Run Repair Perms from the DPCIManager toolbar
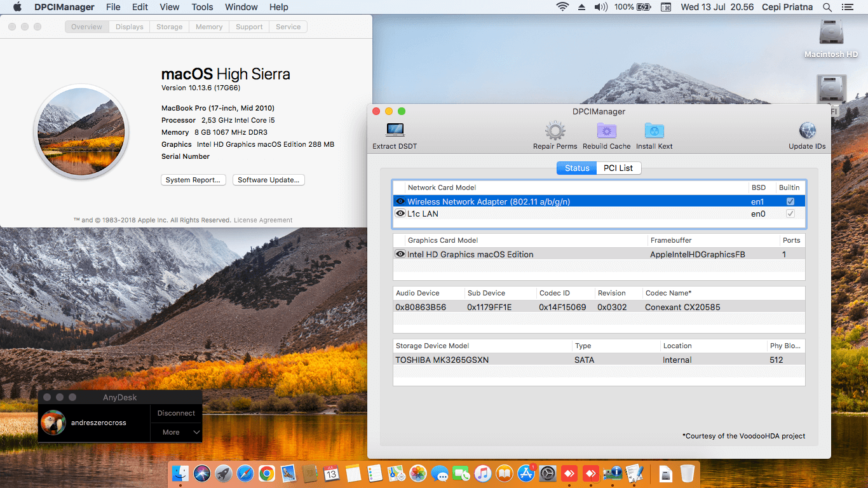 coord(555,131)
